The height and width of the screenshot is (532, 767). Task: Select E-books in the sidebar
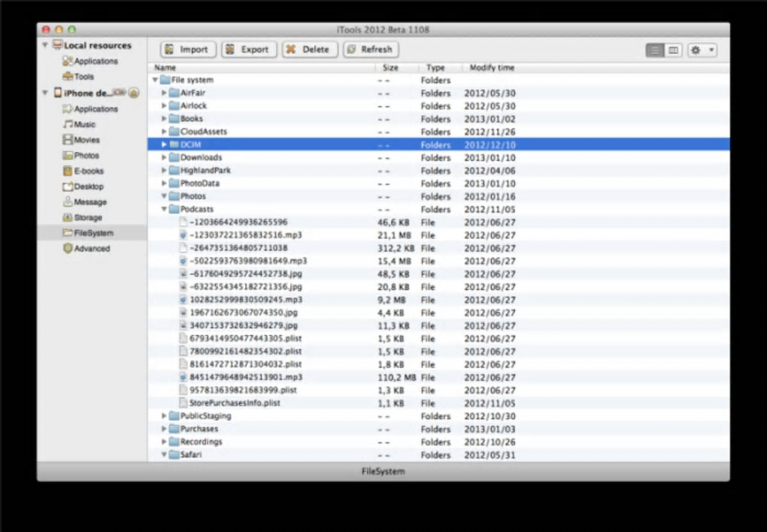(83, 171)
